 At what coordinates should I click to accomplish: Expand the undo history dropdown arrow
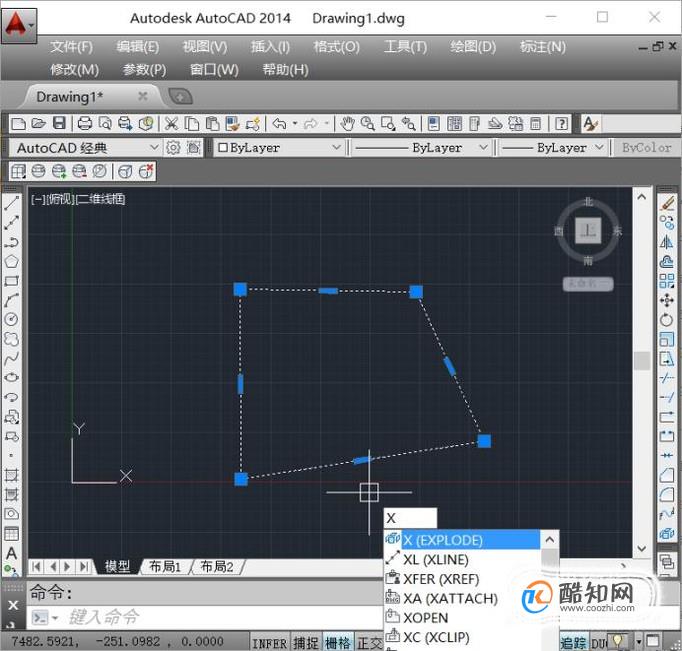pos(295,124)
